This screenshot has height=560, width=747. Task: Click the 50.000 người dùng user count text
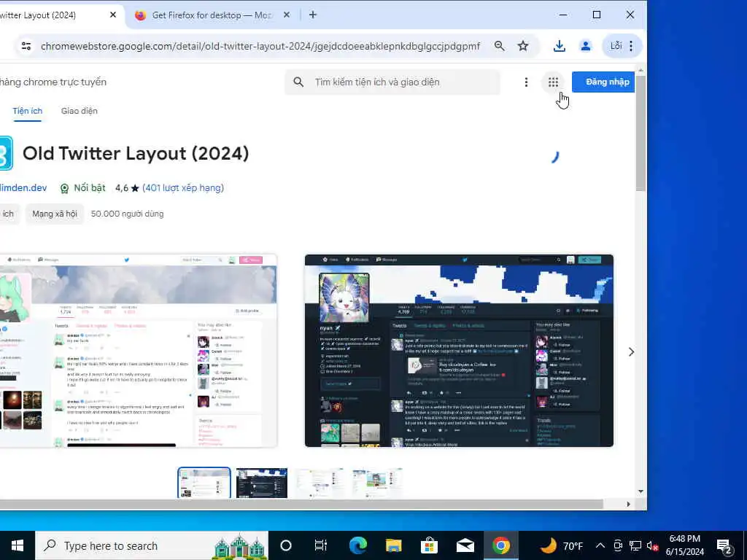point(127,214)
